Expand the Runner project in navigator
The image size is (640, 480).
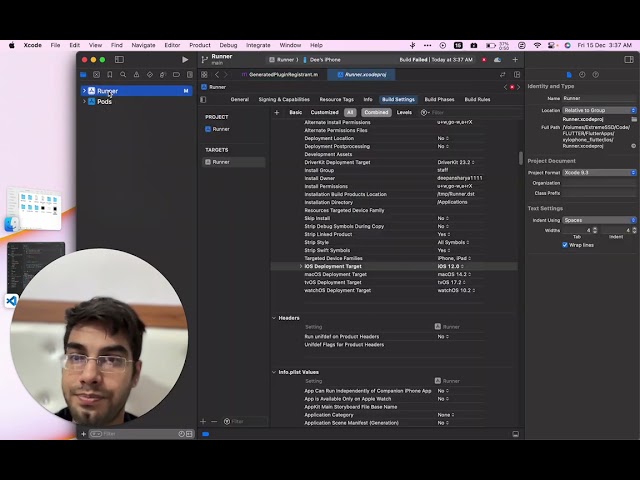pos(84,91)
